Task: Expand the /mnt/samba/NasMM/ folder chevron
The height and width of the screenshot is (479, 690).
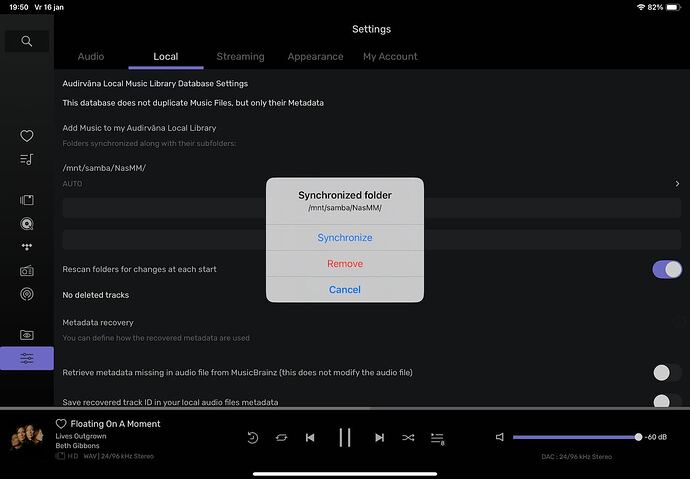Action: click(x=677, y=184)
